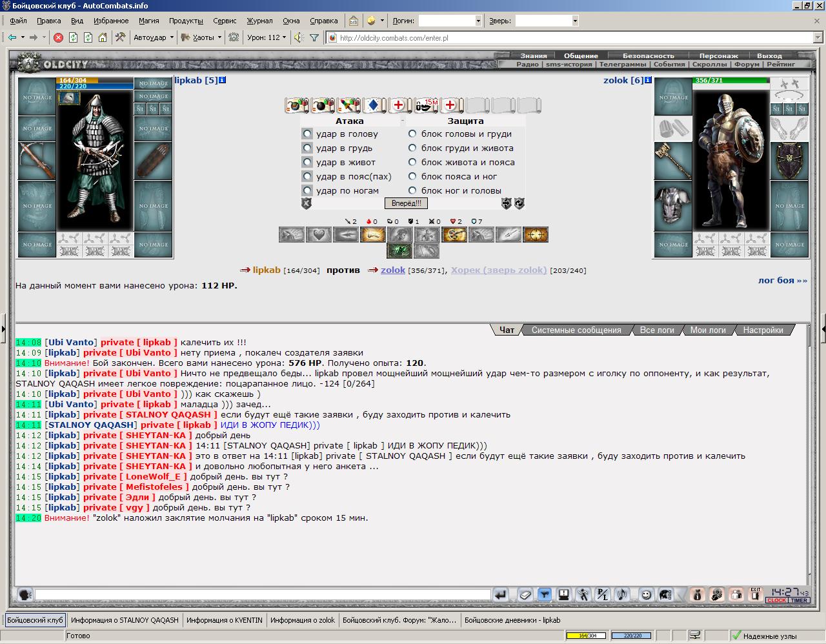The image size is (826, 644).
Task: Open tools via hammer and wrench icon
Action: click(x=120, y=37)
